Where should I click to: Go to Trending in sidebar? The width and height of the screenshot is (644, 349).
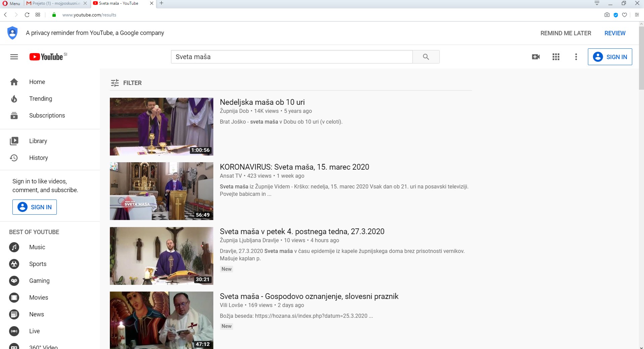(x=40, y=99)
